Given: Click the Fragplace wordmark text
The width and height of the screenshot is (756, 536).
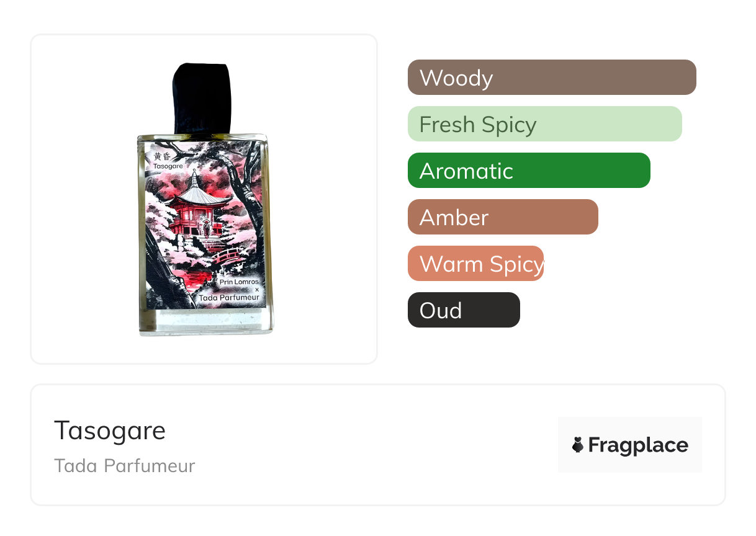Looking at the screenshot, I should click(x=638, y=445).
